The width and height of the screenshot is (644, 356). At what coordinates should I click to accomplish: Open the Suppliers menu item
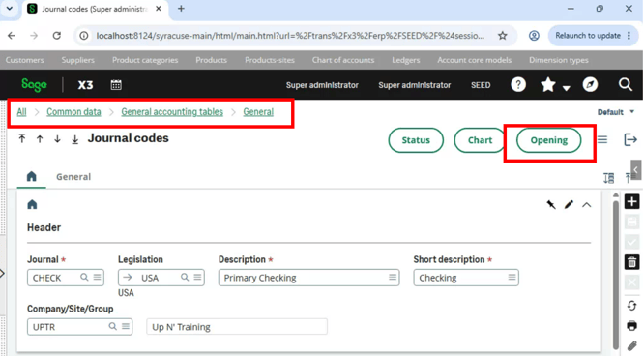tap(78, 60)
